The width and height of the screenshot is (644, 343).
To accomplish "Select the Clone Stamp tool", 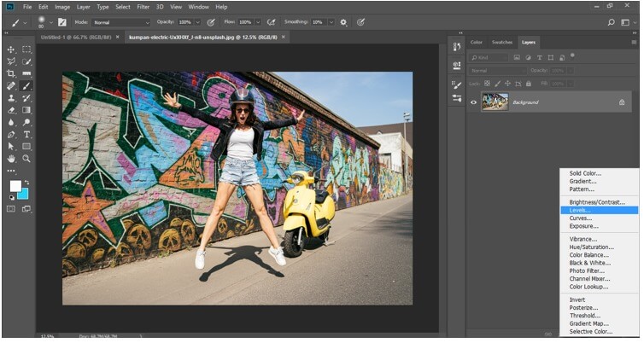I will [x=11, y=98].
